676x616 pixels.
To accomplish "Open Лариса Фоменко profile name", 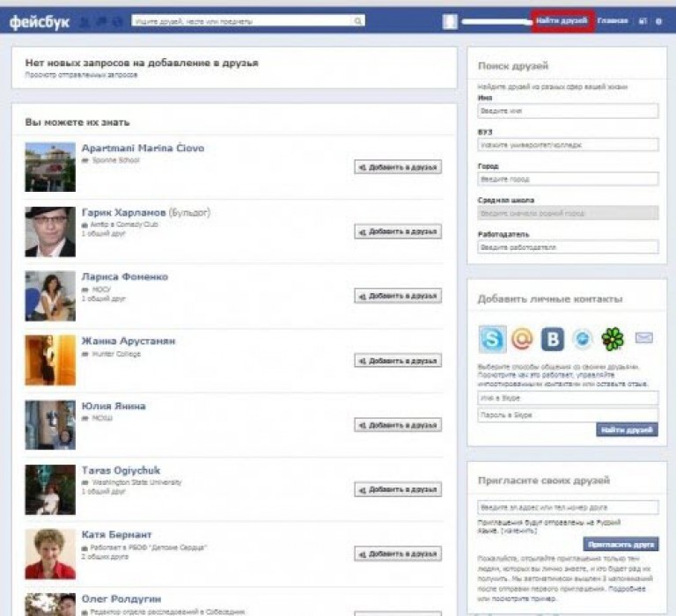I will click(x=125, y=276).
